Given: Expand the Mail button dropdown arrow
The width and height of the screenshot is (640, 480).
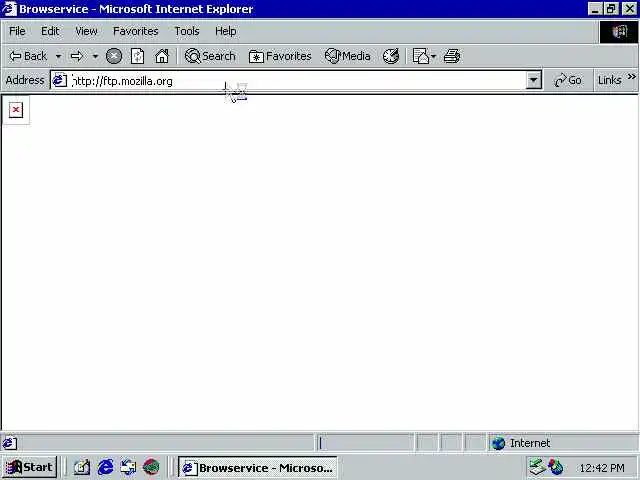Looking at the screenshot, I should (433, 56).
